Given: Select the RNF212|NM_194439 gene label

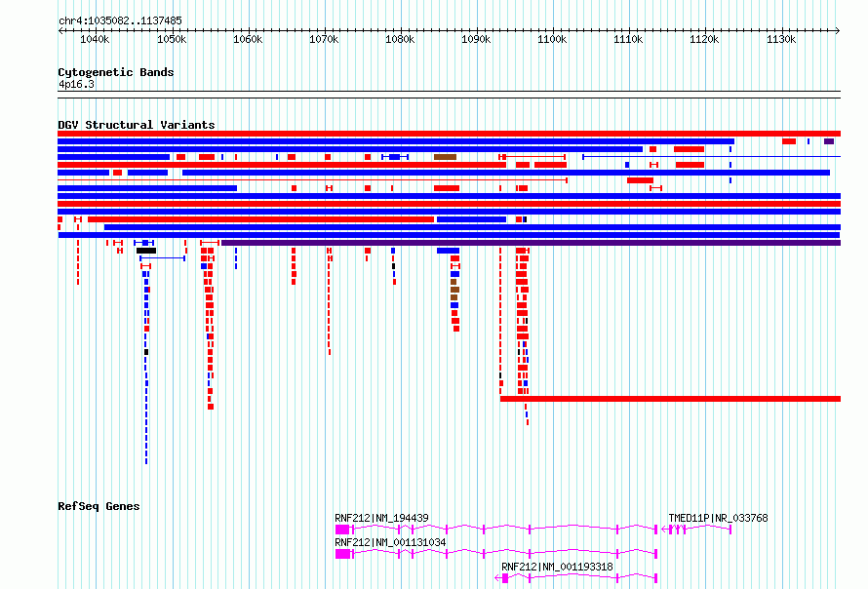Looking at the screenshot, I should pos(381,518).
